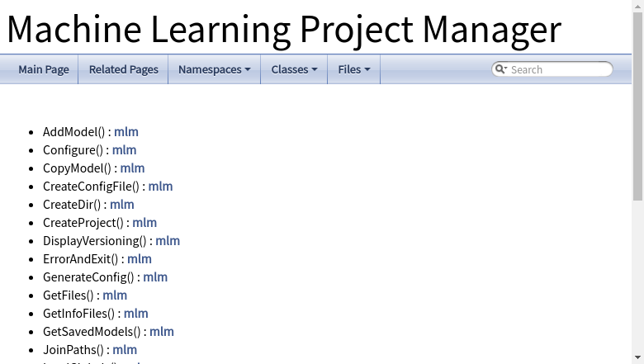The image size is (644, 364).
Task: Follow mlm link beside GetFiles()
Action: pos(115,295)
